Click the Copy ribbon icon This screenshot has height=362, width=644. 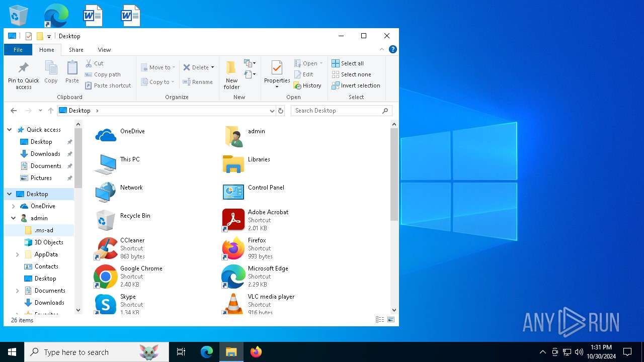coord(51,72)
